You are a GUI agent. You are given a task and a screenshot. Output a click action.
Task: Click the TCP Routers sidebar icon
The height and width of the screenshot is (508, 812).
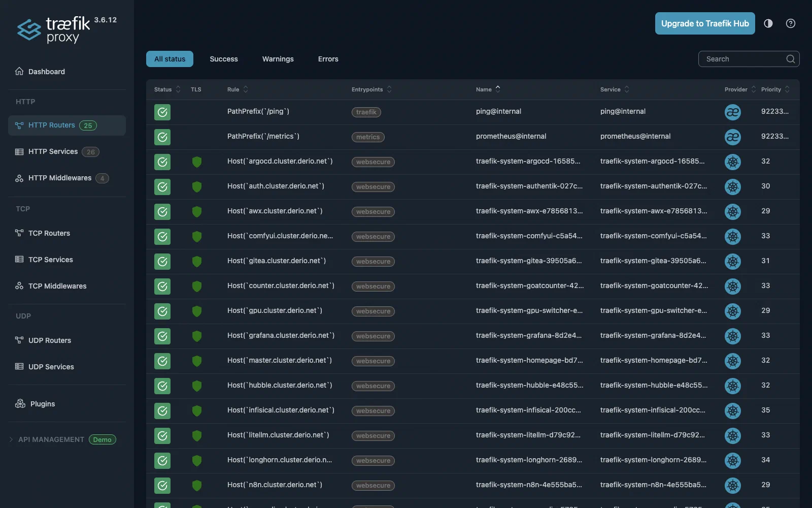[19, 233]
